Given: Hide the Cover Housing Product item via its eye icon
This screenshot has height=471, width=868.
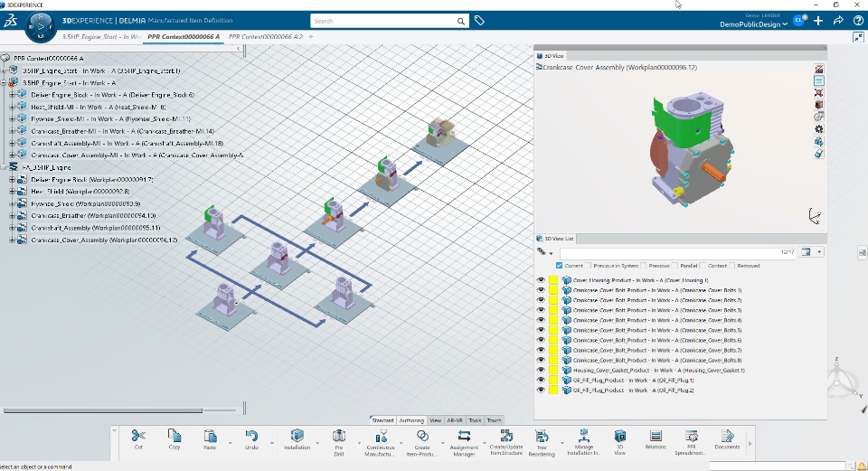Looking at the screenshot, I should point(541,280).
